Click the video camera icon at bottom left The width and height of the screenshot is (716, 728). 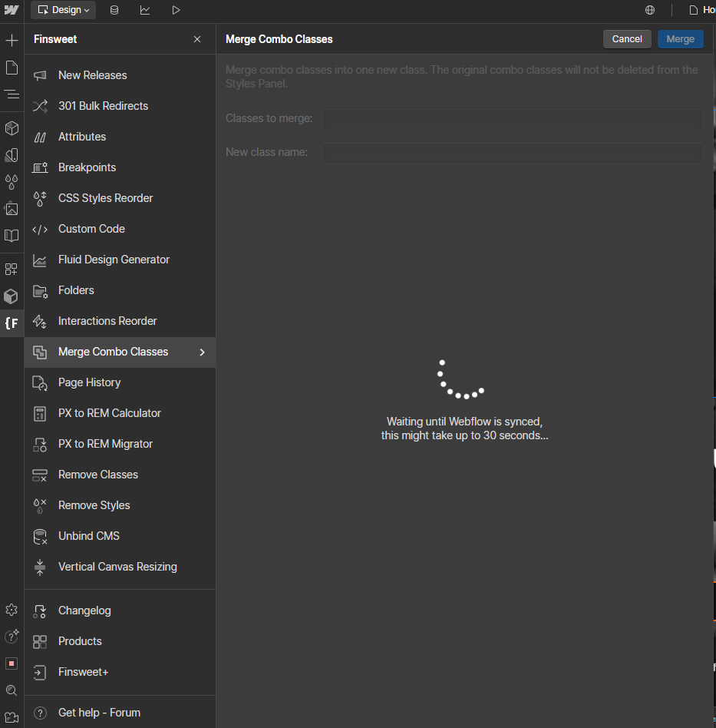click(12, 717)
